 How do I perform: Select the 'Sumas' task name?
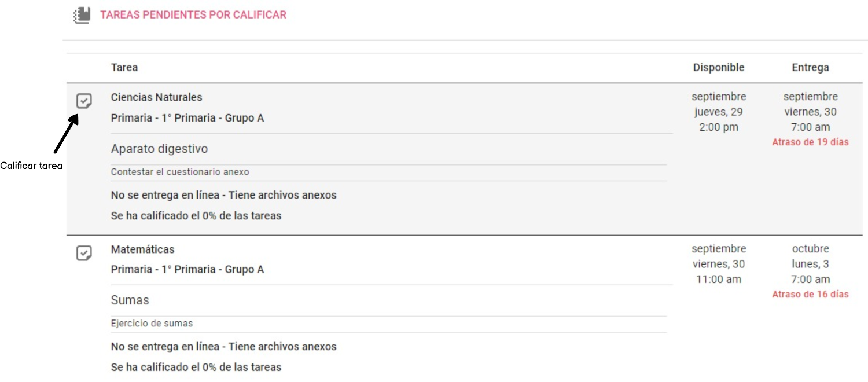(130, 300)
